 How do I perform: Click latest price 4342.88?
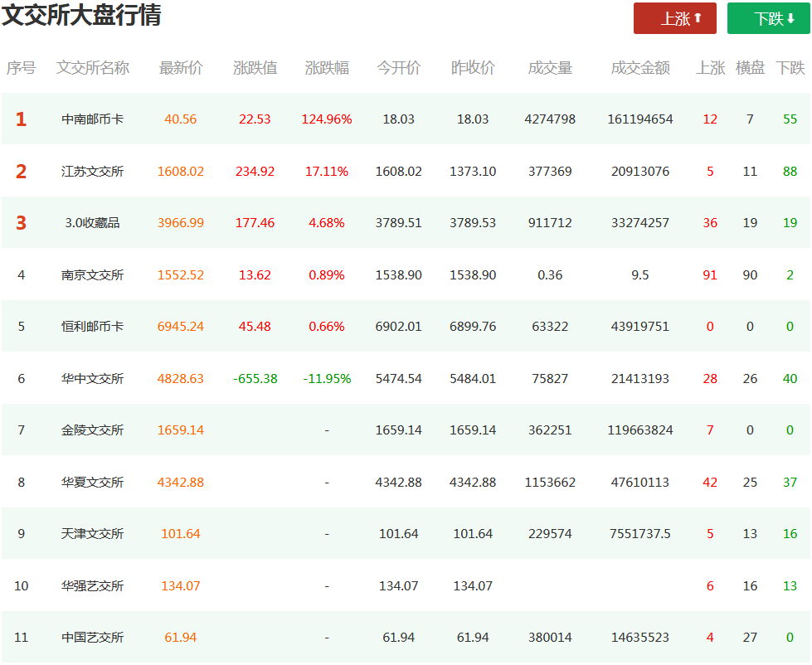click(x=181, y=483)
